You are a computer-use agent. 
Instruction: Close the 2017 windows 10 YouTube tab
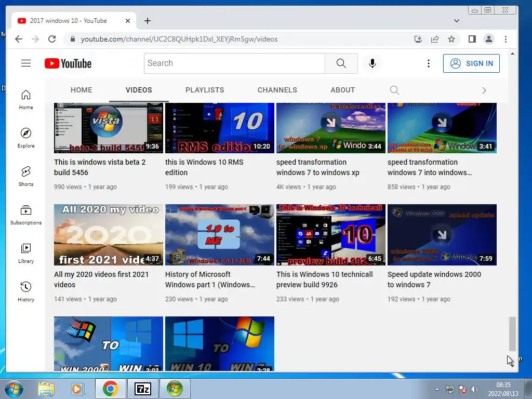point(128,21)
